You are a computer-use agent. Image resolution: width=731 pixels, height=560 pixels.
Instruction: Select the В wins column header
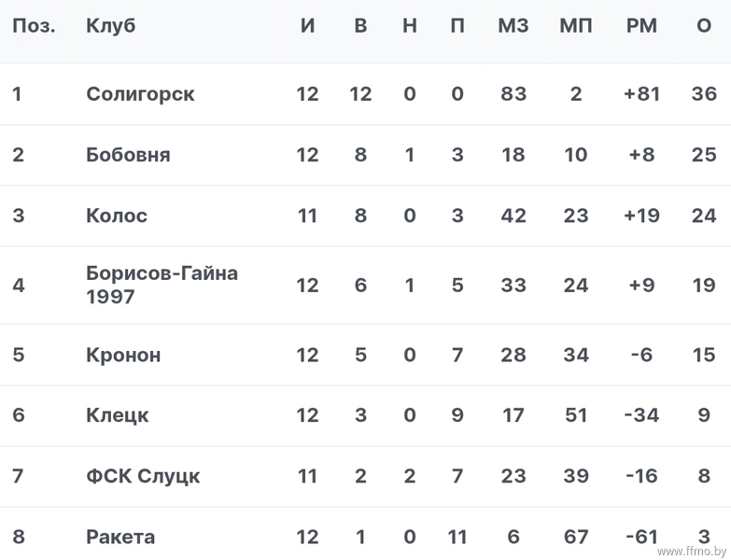[360, 25]
